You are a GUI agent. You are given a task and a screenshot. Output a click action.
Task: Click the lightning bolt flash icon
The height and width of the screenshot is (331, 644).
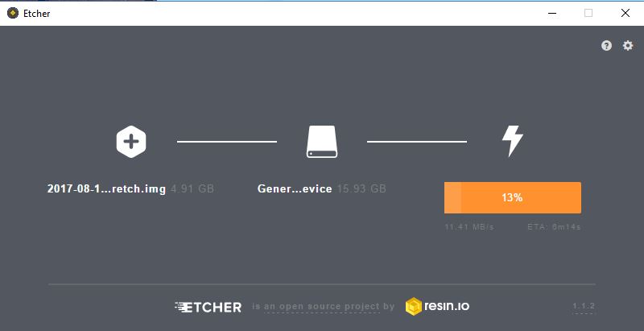513,141
